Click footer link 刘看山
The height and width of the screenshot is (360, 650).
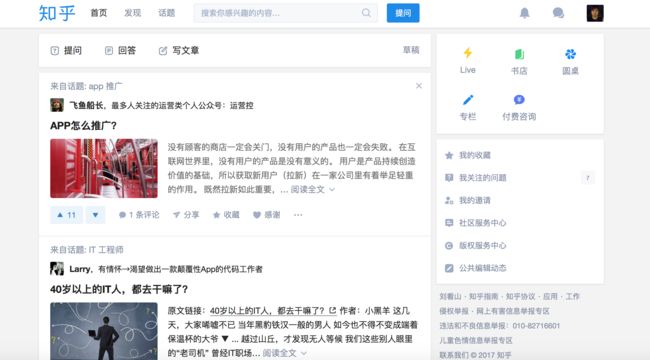point(450,297)
